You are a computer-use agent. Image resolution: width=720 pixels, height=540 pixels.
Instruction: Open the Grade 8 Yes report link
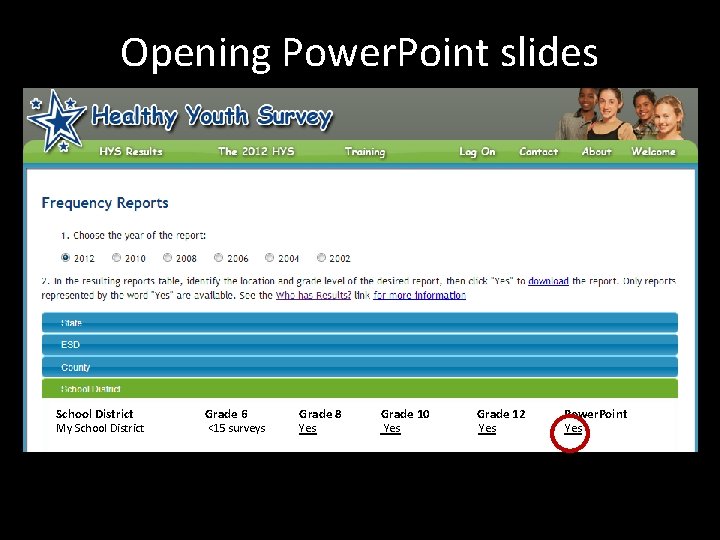pos(307,428)
